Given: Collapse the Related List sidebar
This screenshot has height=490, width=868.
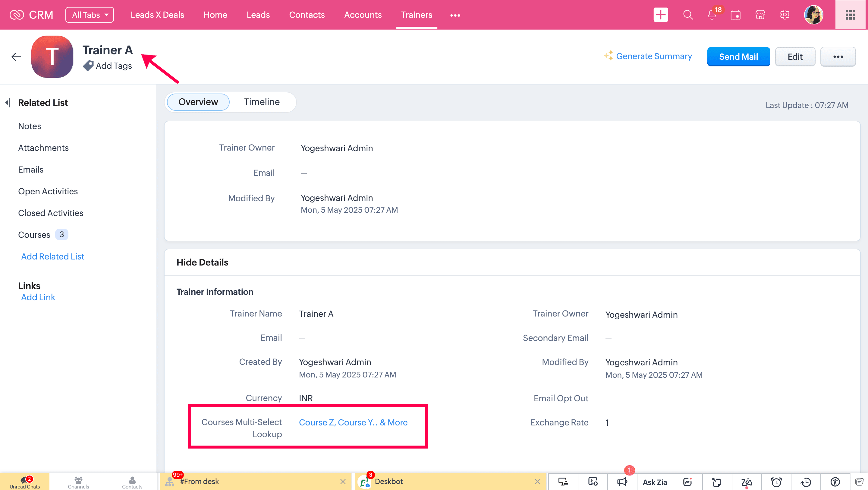Looking at the screenshot, I should point(8,103).
